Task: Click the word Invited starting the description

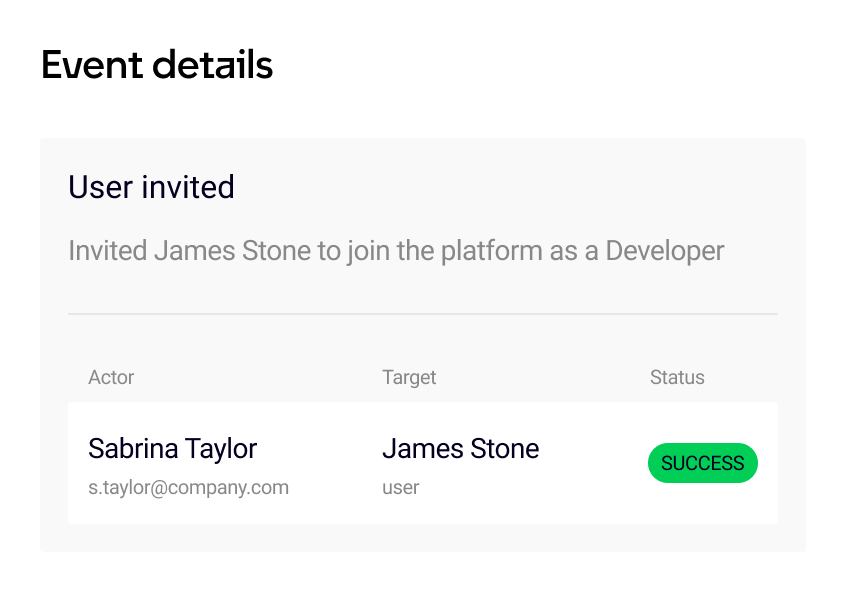Action: click(108, 251)
